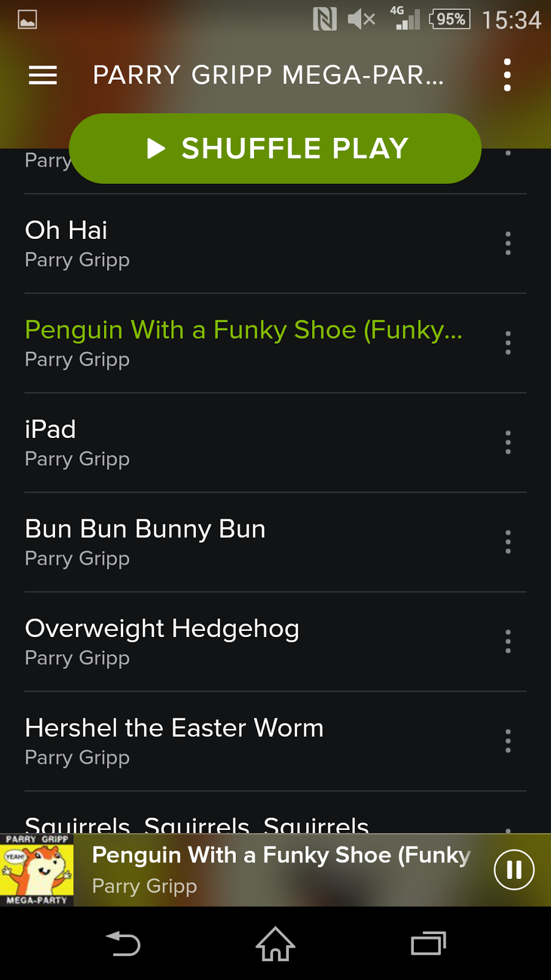551x980 pixels.
Task: Open options for iPad track
Action: click(x=508, y=443)
